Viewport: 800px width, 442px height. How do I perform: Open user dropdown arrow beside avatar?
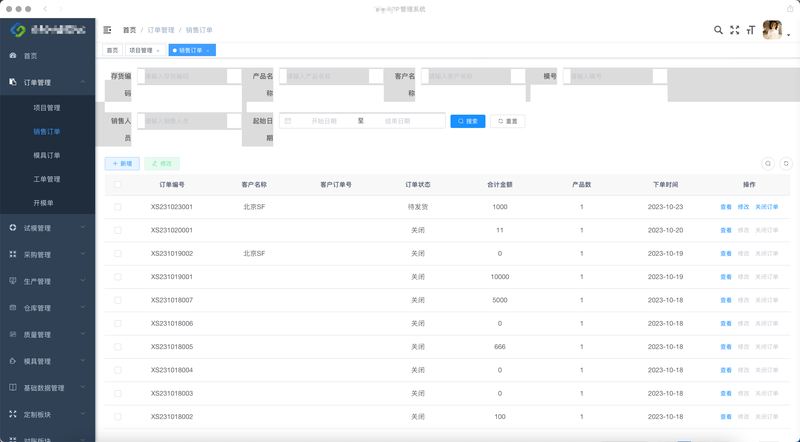point(789,35)
